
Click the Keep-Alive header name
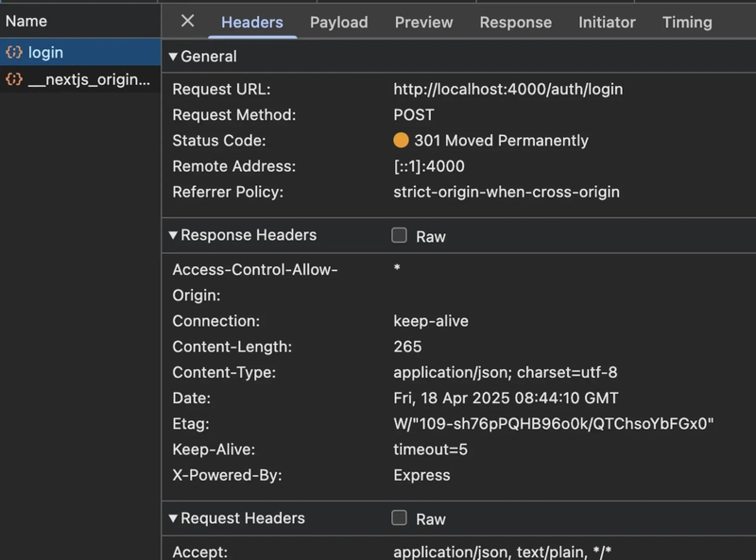pos(214,450)
